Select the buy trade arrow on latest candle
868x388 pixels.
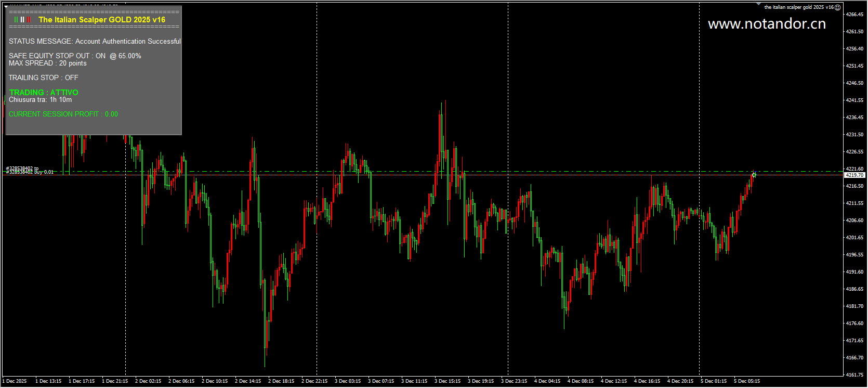tap(754, 175)
